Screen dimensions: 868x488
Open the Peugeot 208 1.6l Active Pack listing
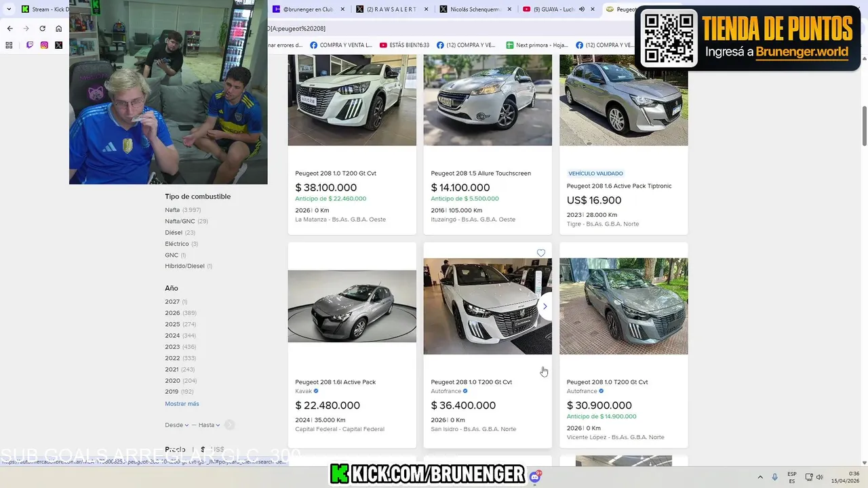(335, 382)
